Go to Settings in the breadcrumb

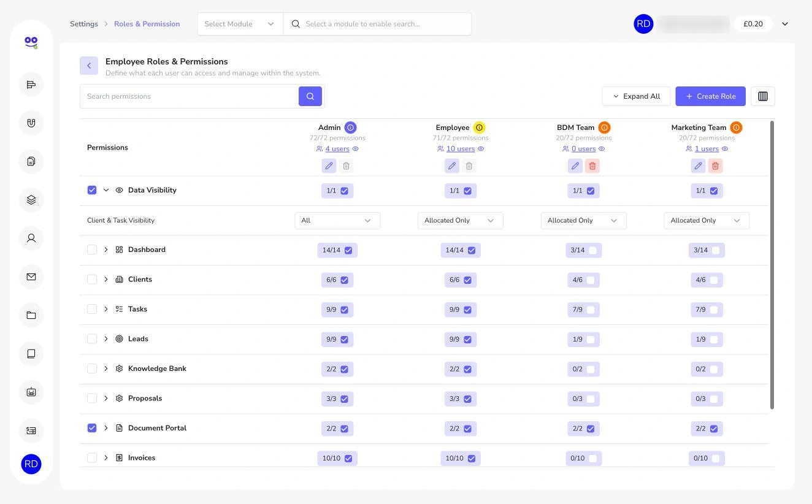pos(84,24)
